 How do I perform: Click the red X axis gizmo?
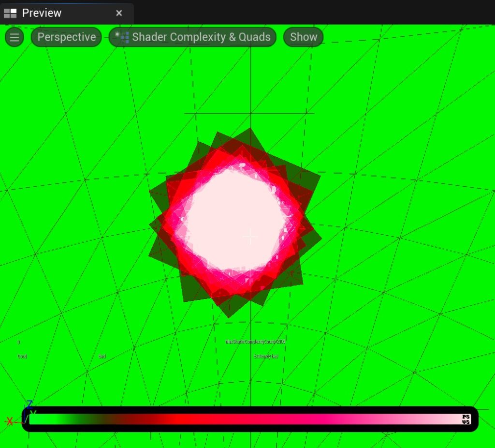[x=10, y=421]
